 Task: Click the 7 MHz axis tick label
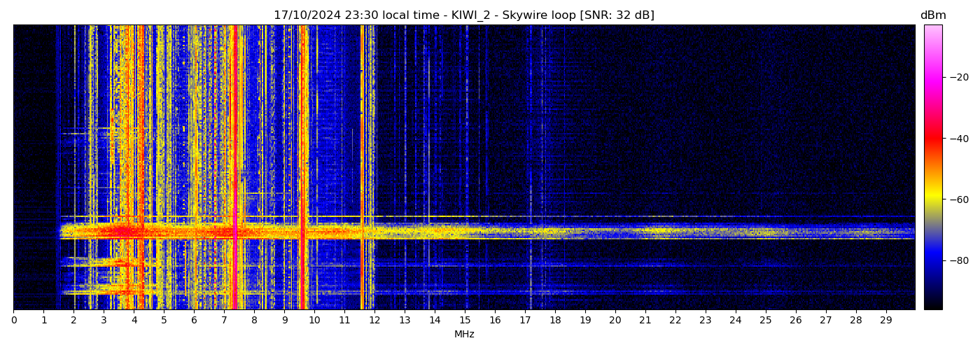224,321
